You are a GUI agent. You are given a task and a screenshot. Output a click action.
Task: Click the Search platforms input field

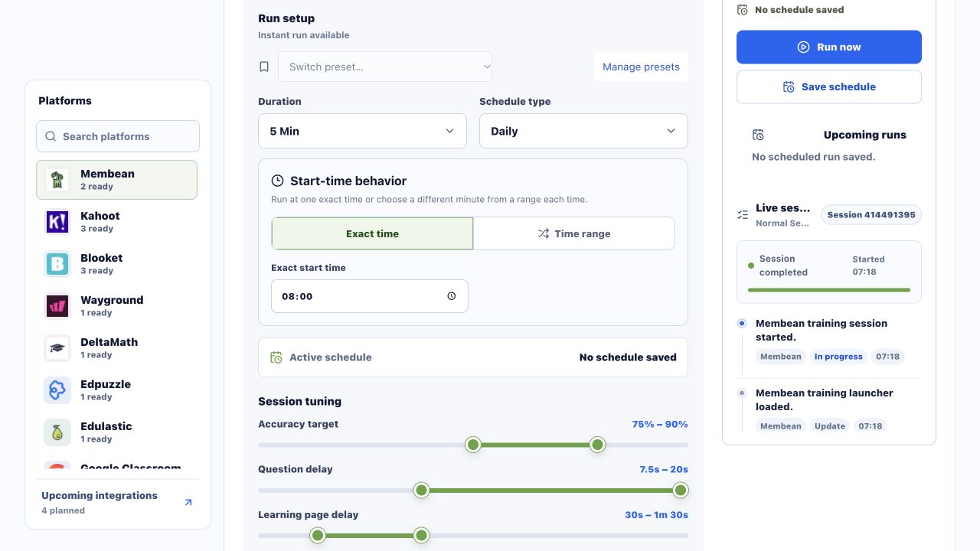click(118, 136)
